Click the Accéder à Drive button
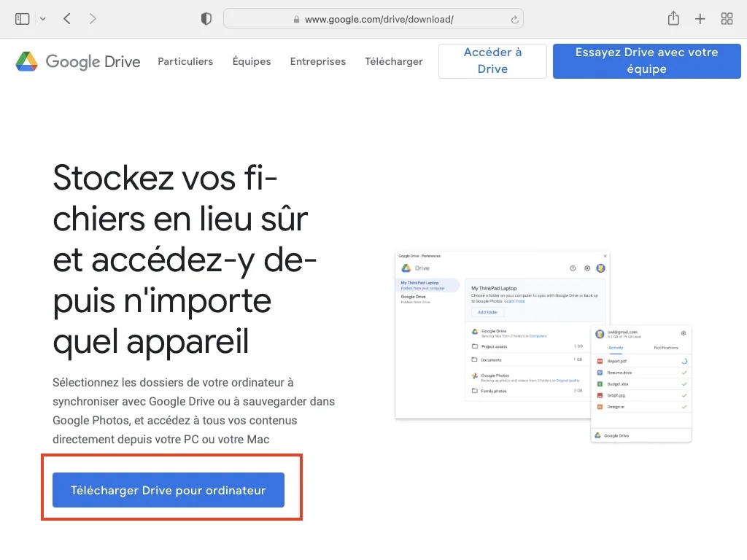Viewport: 747px width, 560px height. [x=492, y=61]
